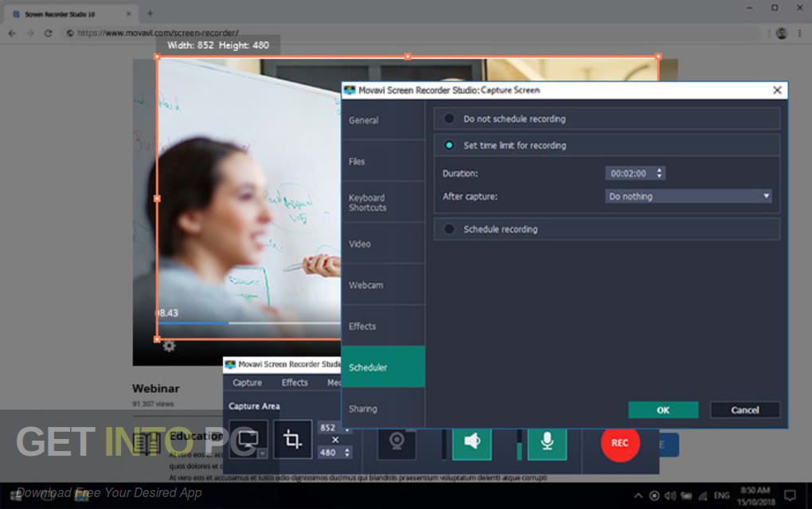Click the taskbar battery icon
The image size is (812, 509).
[x=687, y=495]
